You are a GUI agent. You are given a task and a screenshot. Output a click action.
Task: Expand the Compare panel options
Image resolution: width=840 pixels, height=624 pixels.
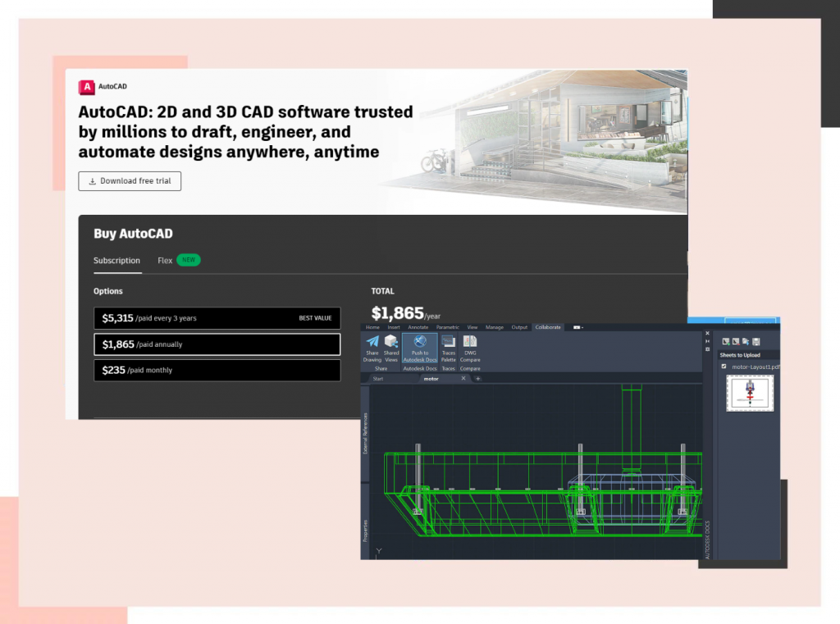(x=469, y=367)
